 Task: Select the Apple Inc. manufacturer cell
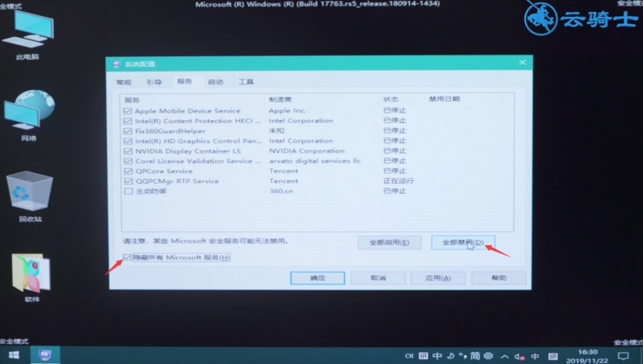click(288, 111)
